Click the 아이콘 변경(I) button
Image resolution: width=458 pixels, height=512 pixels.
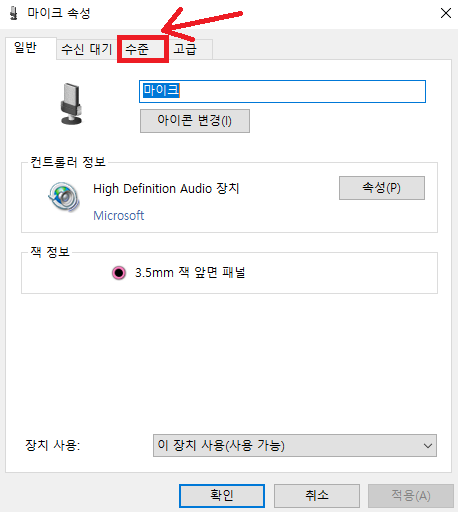(x=195, y=121)
